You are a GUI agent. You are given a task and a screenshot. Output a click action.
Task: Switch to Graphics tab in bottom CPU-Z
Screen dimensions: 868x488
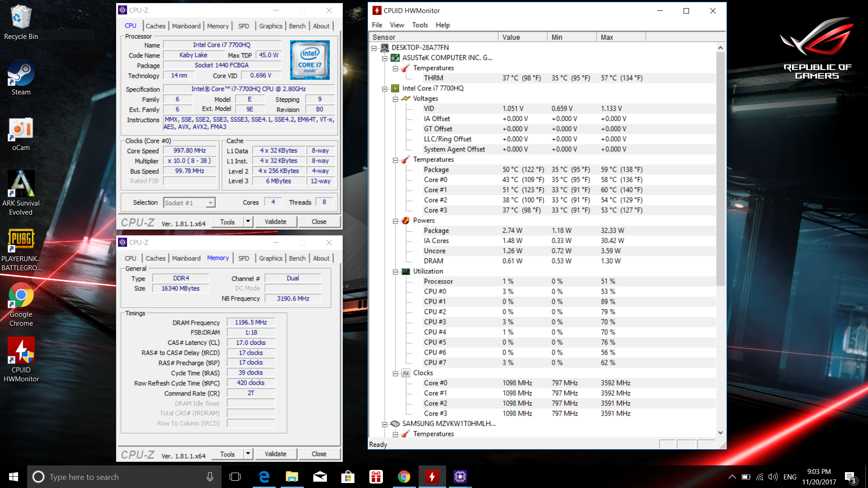271,258
